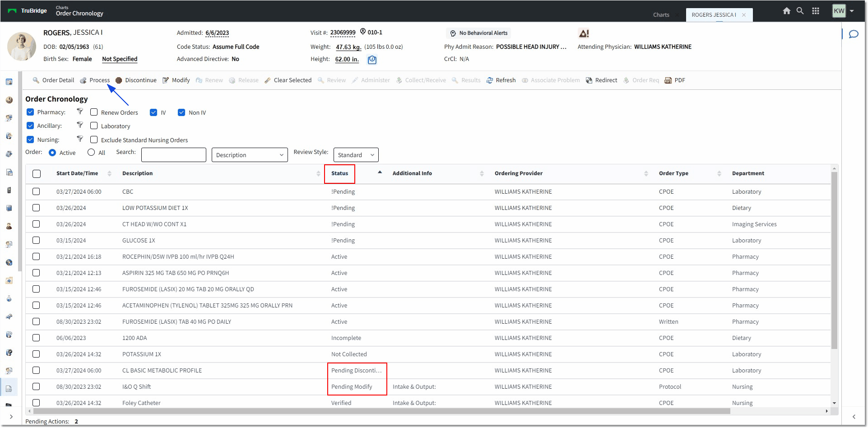Click POTASSIUM 1X order row
The width and height of the screenshot is (868, 428).
[427, 354]
